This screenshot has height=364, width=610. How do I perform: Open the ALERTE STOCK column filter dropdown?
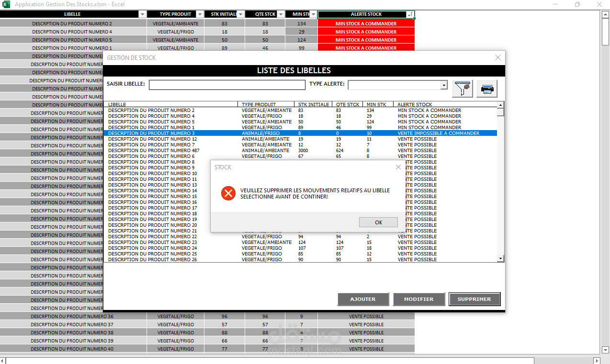(x=411, y=14)
